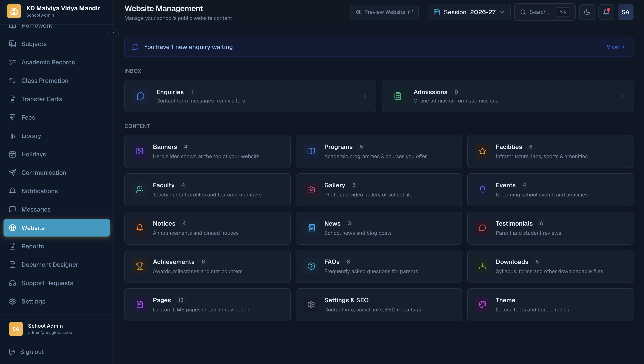This screenshot has height=364, width=644.
Task: Open Messages in sidebar
Action: click(x=57, y=210)
